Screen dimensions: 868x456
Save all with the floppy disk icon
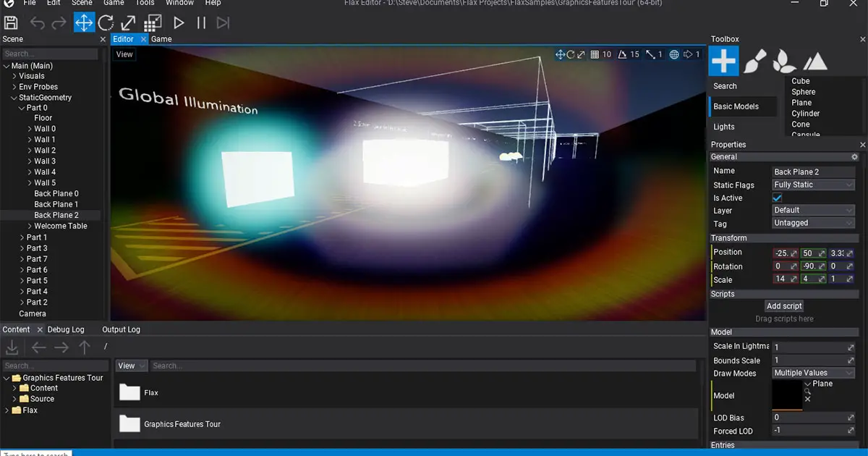coord(12,22)
